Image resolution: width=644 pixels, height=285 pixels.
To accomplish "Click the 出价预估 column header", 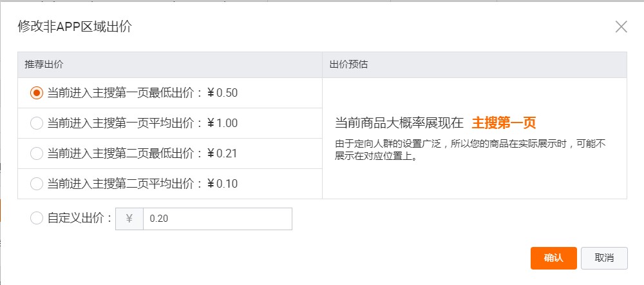I will [349, 65].
